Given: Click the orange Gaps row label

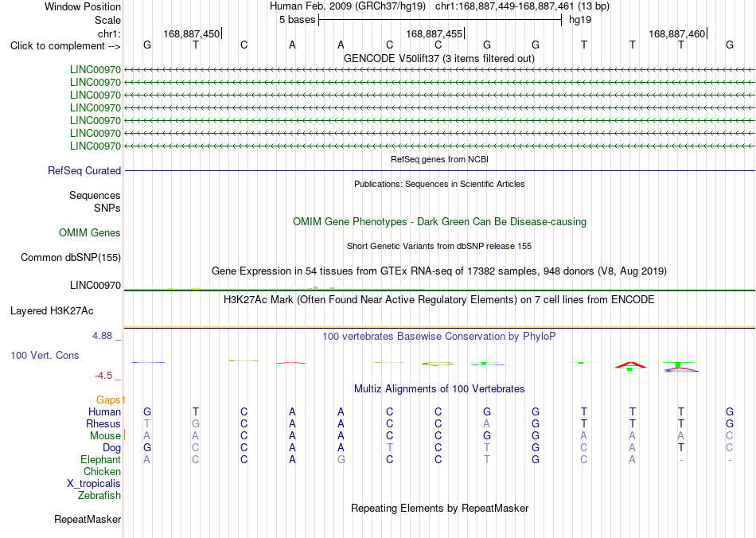Looking at the screenshot, I should [x=108, y=400].
